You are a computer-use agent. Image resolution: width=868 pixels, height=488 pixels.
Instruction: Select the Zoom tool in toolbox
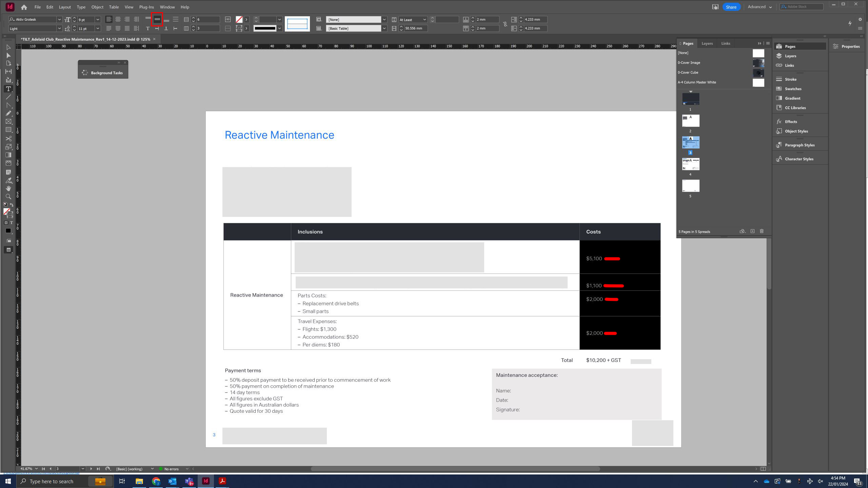8,197
